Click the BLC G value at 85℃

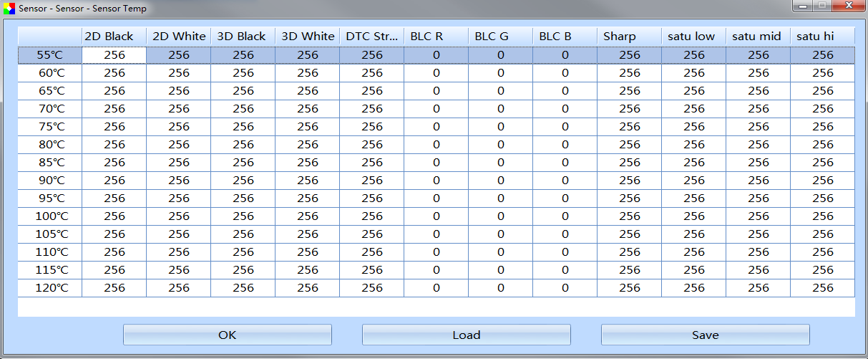tap(501, 163)
